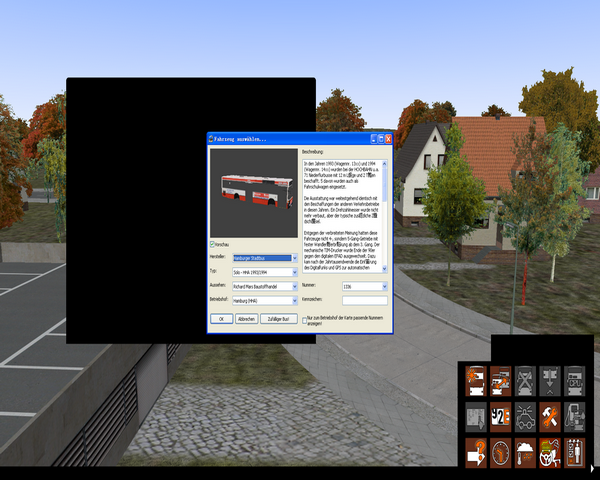Click the Betriebshof label

[218, 299]
